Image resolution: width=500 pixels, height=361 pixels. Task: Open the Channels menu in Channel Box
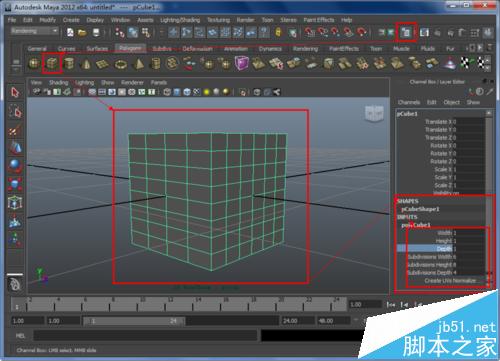click(409, 102)
